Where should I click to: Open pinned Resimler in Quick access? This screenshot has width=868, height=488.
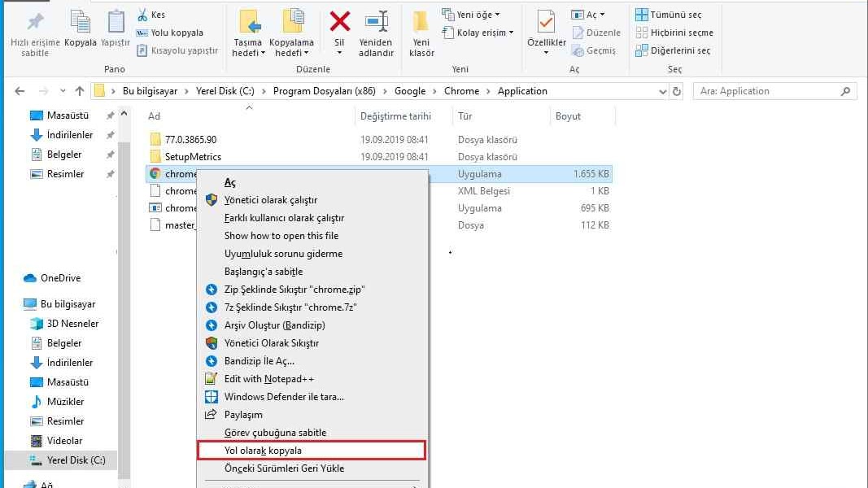click(x=65, y=174)
